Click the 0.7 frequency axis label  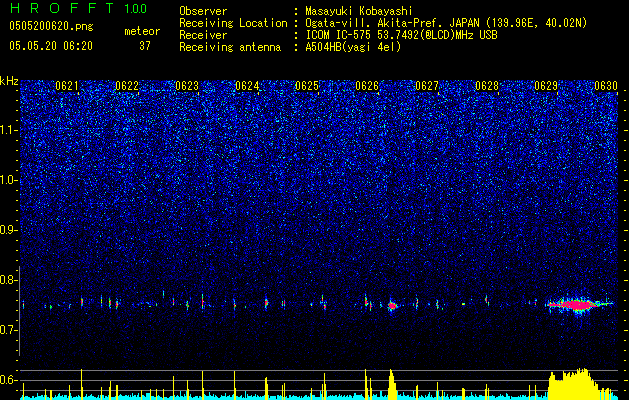(8, 330)
